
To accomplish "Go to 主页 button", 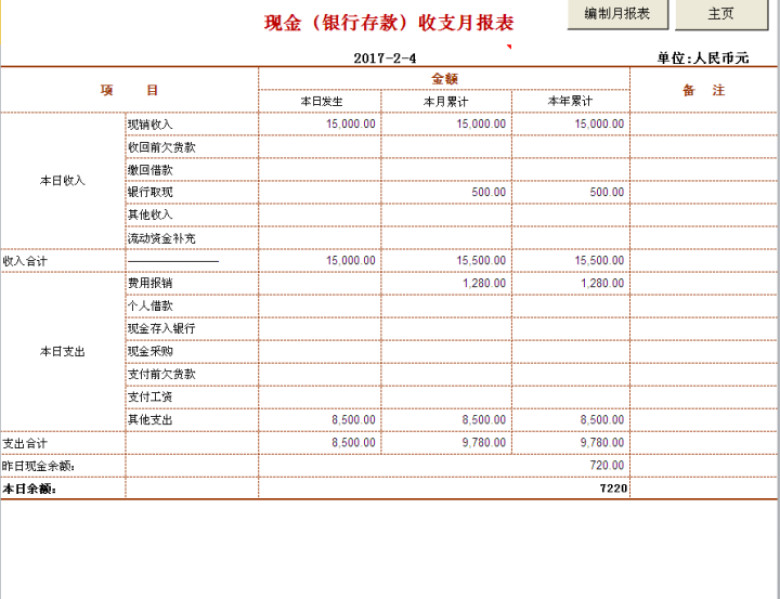I will pyautogui.click(x=721, y=14).
